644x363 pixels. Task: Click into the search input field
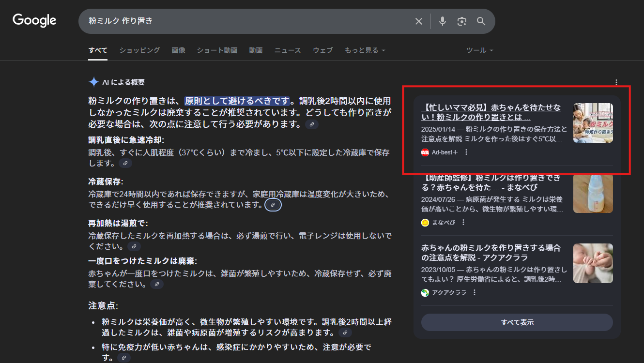[242, 21]
